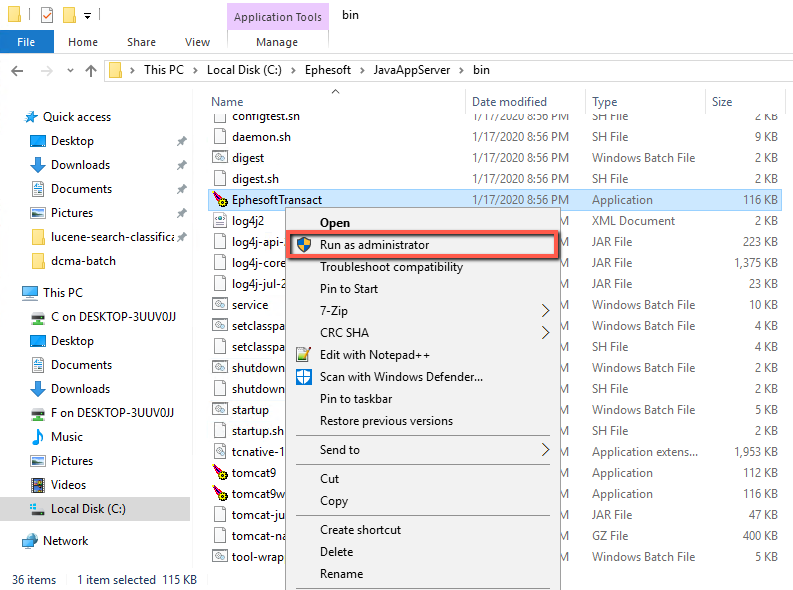Click the Forward navigation arrow

pos(47,71)
